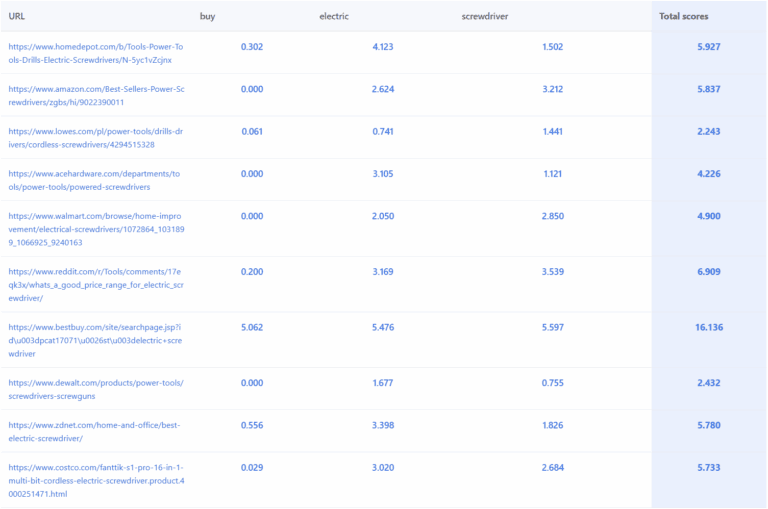The height and width of the screenshot is (509, 768).
Task: Select screwdriver score 2.850
Action: coord(552,216)
